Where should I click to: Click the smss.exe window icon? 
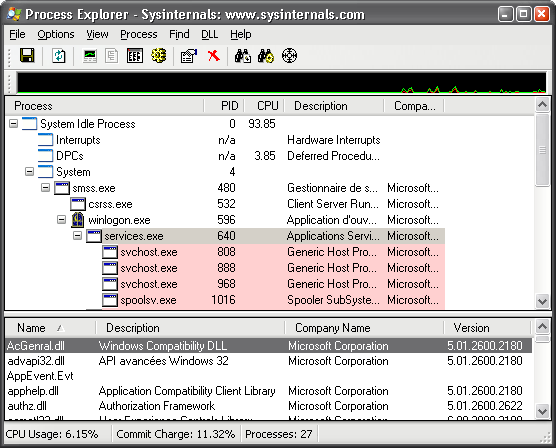[62, 188]
